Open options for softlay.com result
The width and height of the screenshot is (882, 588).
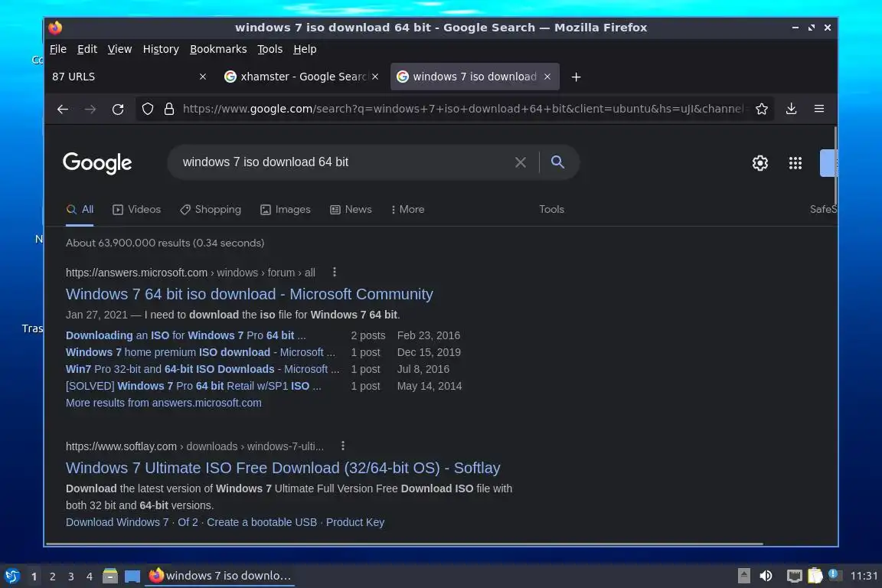tap(343, 446)
